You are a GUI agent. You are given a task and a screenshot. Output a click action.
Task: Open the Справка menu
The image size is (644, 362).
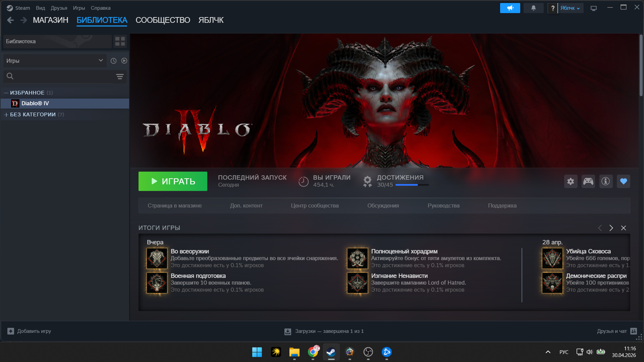point(101,8)
